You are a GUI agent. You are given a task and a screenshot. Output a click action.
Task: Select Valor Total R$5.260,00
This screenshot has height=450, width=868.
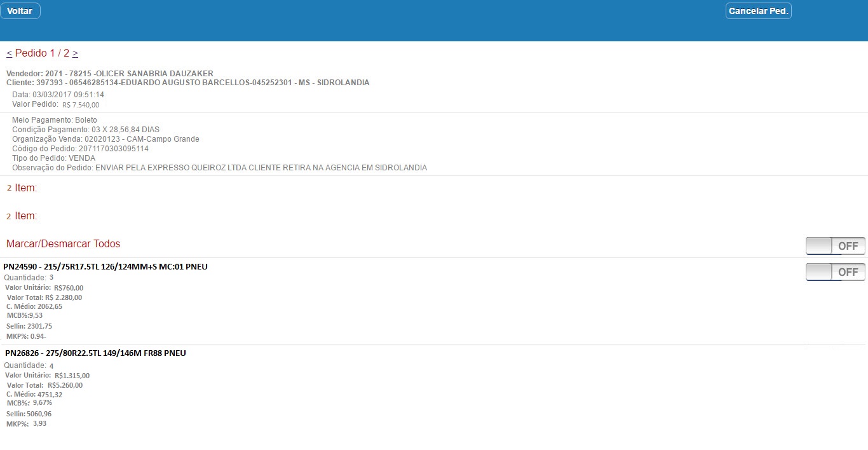pos(44,385)
